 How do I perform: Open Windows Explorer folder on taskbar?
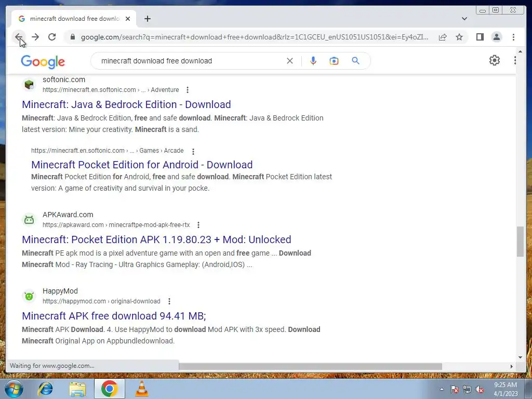point(77,389)
